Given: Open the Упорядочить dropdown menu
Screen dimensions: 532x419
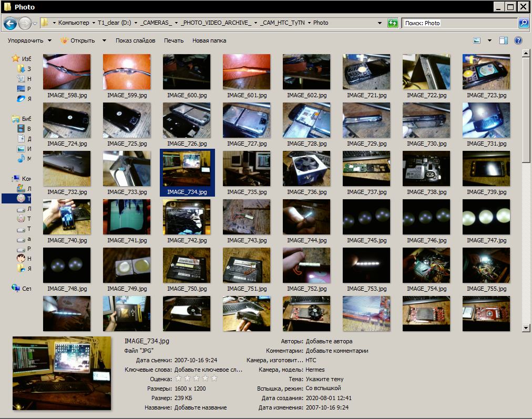Looking at the screenshot, I should click(29, 40).
